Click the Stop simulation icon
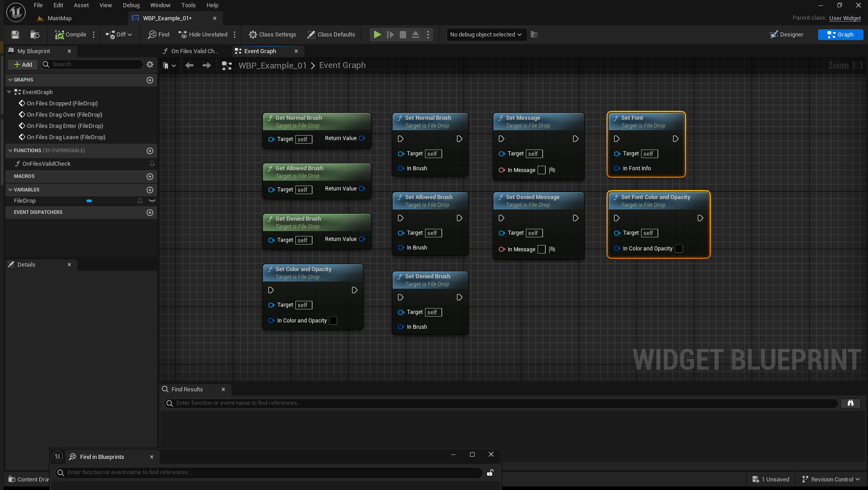868x490 pixels. 403,35
